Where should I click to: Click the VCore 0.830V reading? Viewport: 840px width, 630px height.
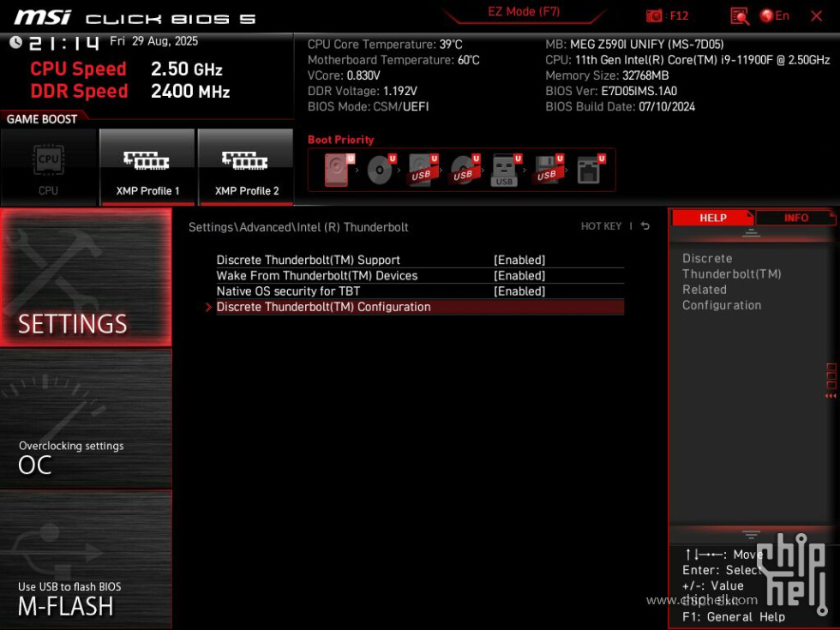tap(344, 75)
